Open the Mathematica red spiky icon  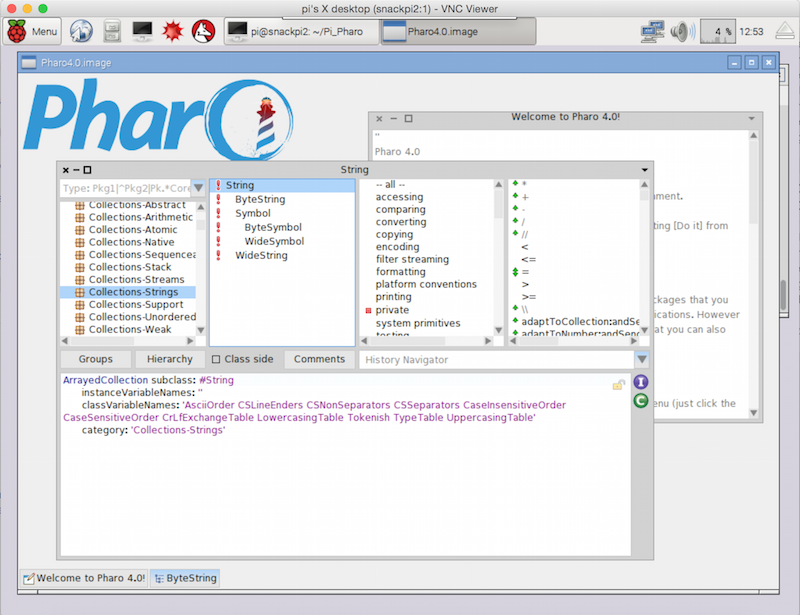[172, 31]
